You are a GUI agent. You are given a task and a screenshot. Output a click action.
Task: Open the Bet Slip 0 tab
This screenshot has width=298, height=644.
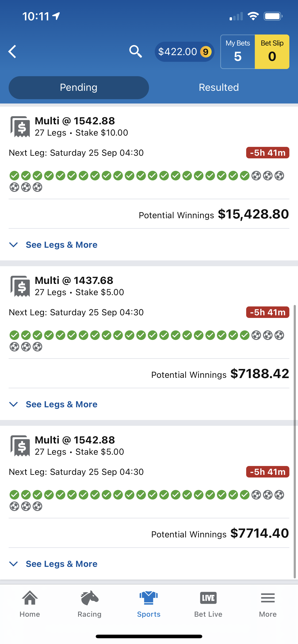coord(272,52)
